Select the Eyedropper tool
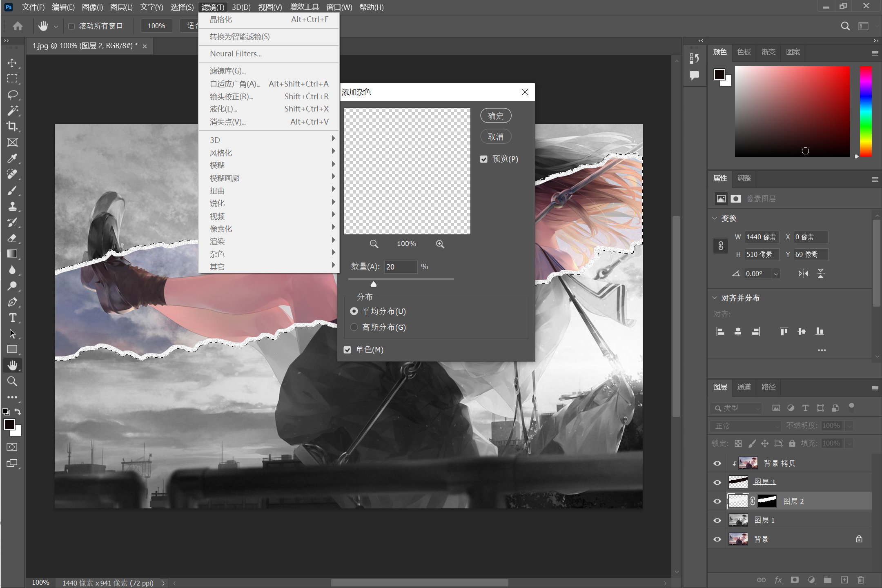Image resolution: width=882 pixels, height=588 pixels. [12, 158]
